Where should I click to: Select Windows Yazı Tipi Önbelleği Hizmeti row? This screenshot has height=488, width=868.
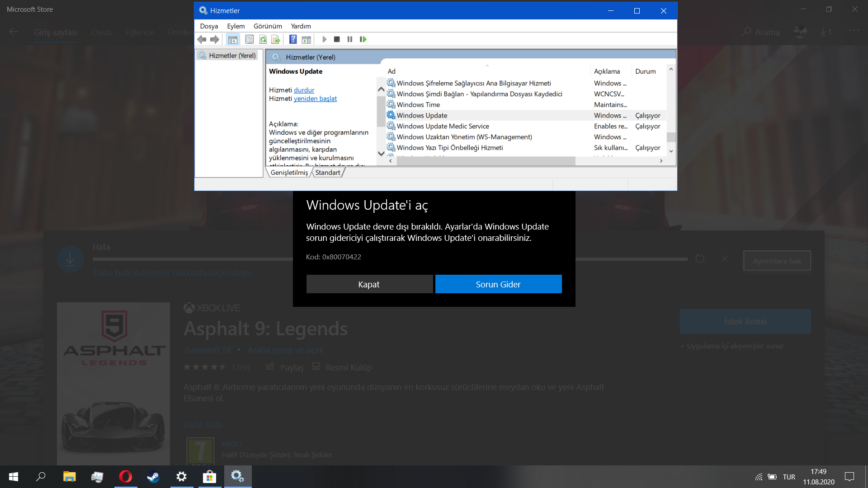tap(526, 148)
